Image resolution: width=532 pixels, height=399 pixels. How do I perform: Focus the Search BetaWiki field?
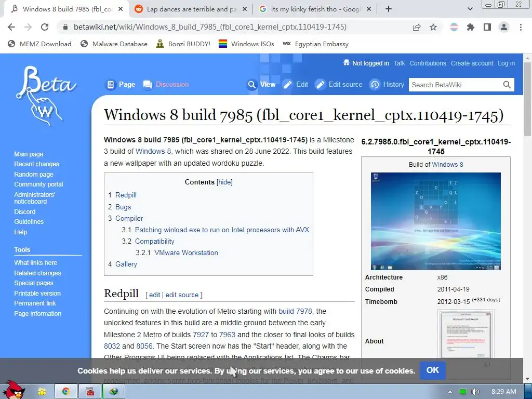click(x=455, y=85)
